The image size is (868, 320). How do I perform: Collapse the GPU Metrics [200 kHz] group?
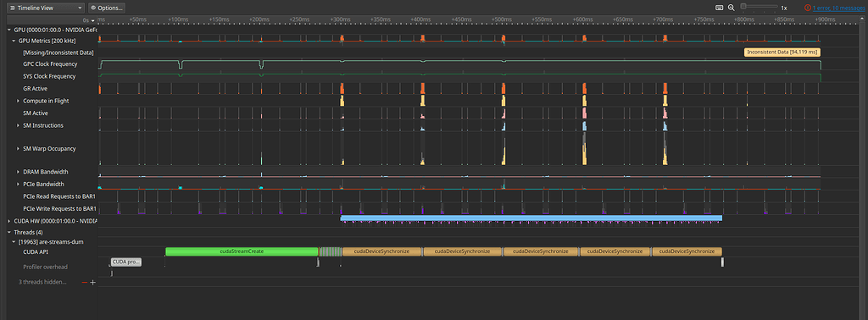[x=14, y=41]
